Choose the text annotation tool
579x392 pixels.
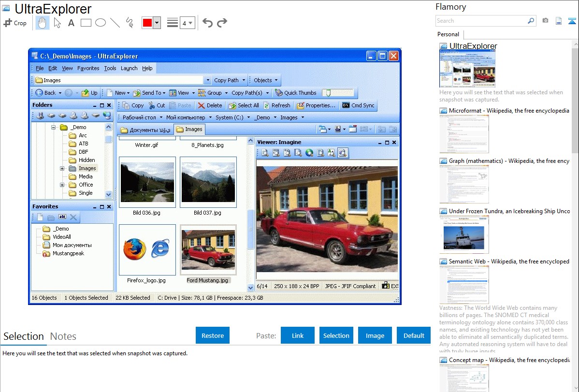[x=71, y=23]
